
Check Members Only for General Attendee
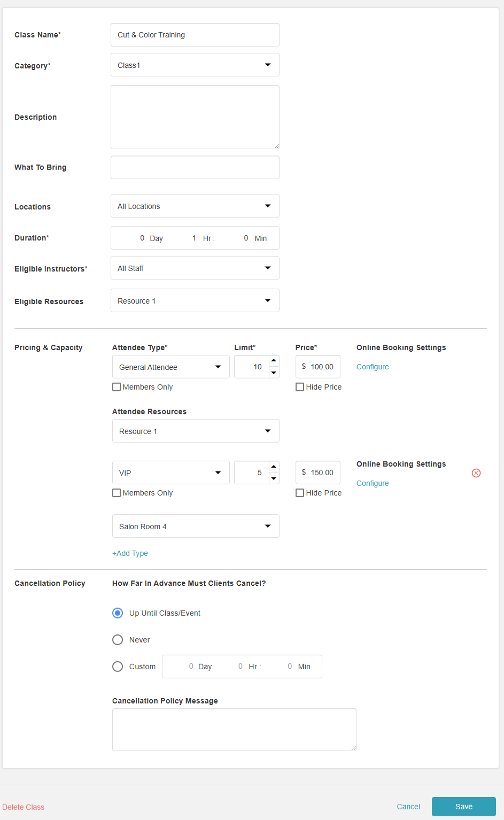(117, 387)
